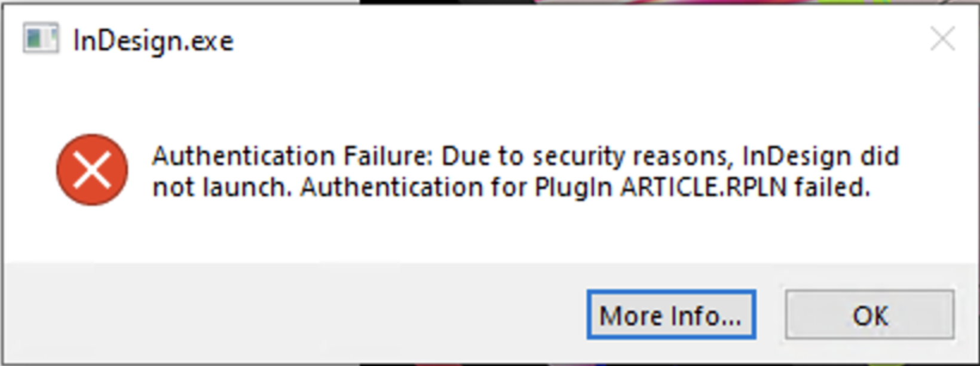Click the red error X icon
Screen dimensions: 980x366
click(92, 170)
